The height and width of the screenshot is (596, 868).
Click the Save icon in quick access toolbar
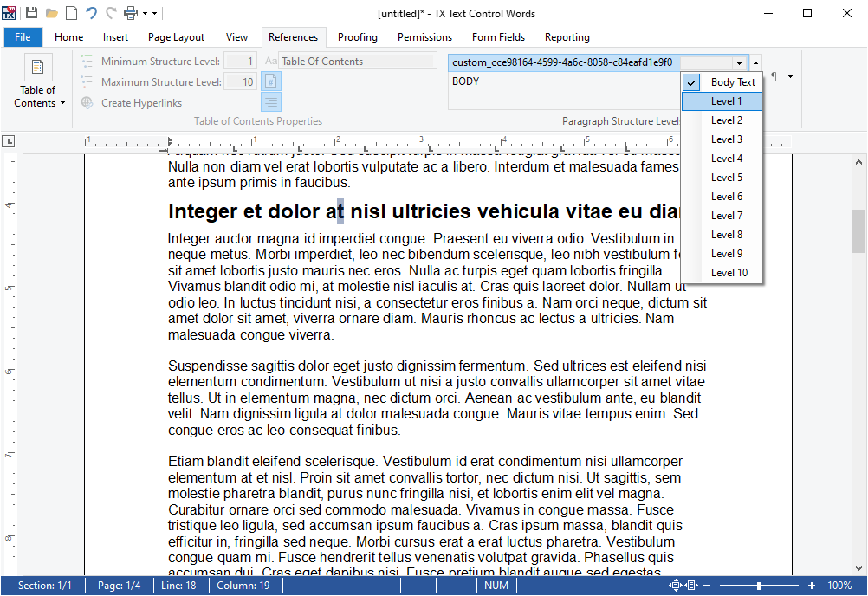31,13
